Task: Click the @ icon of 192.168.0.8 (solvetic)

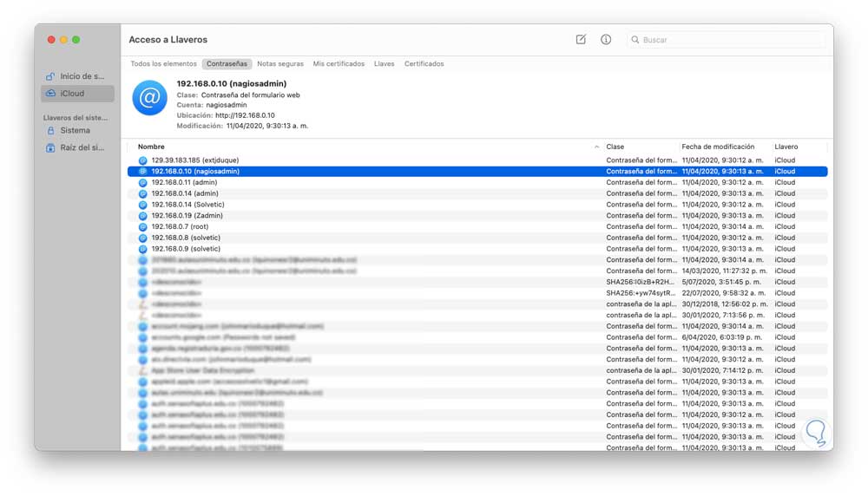Action: [x=143, y=238]
